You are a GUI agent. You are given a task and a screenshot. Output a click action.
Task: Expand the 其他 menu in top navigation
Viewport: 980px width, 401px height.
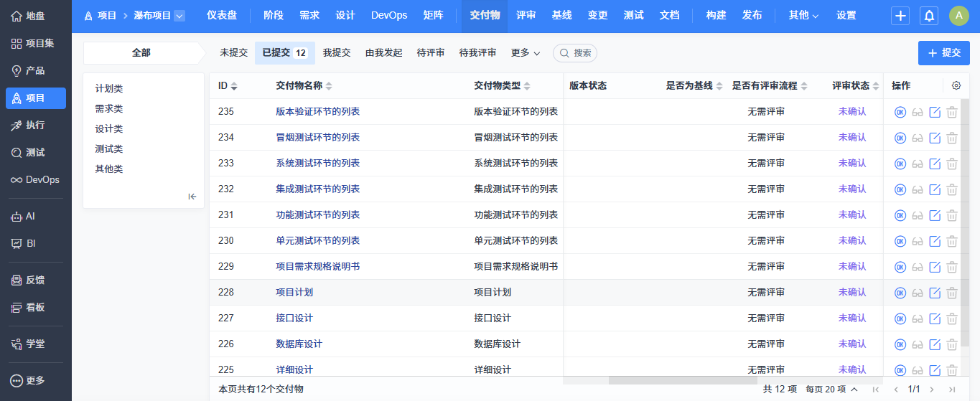tap(803, 15)
